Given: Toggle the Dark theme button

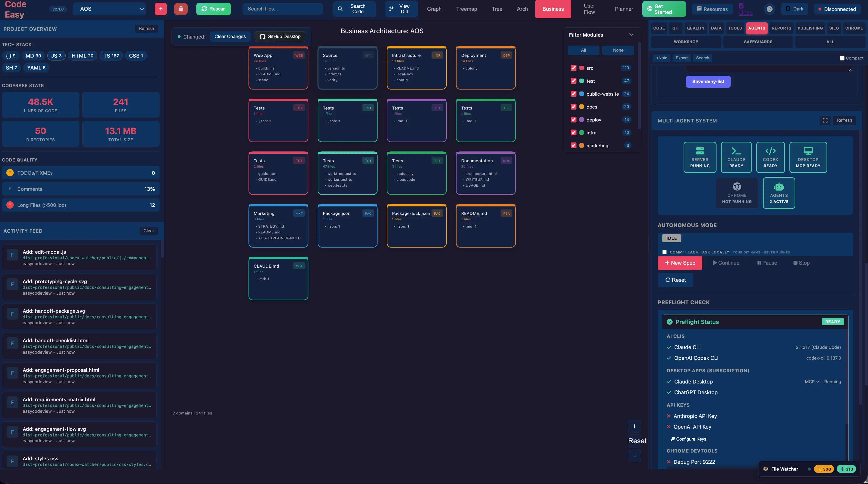Looking at the screenshot, I should click(794, 9).
